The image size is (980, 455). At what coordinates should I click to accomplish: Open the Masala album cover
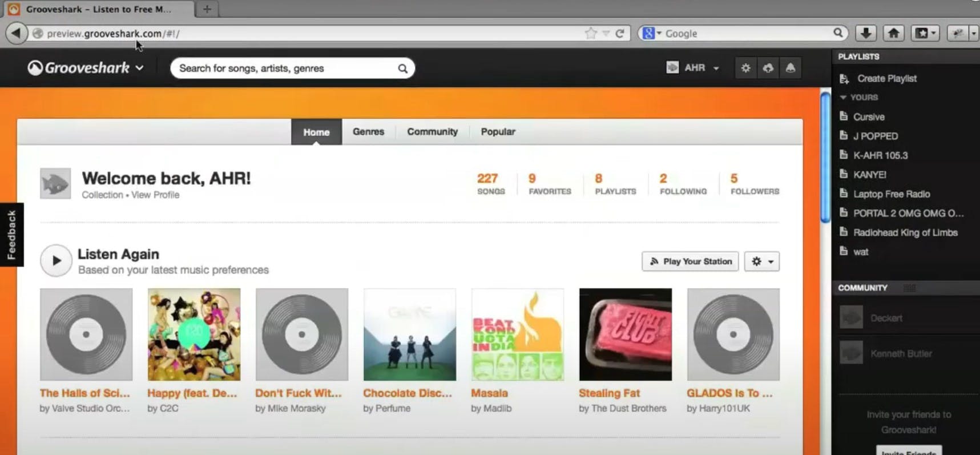coord(518,335)
